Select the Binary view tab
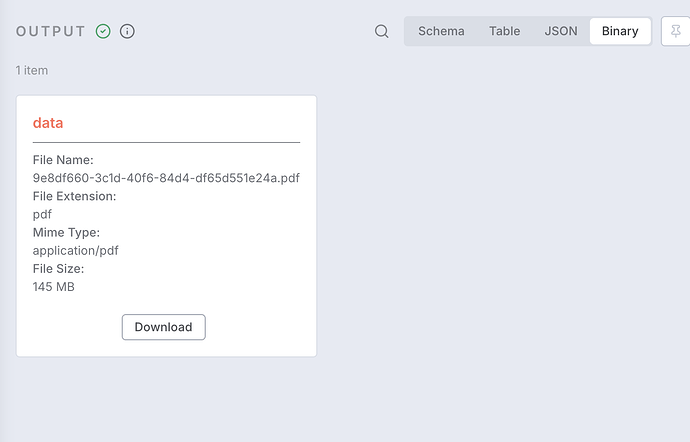Viewport: 690px width, 442px height. click(620, 31)
